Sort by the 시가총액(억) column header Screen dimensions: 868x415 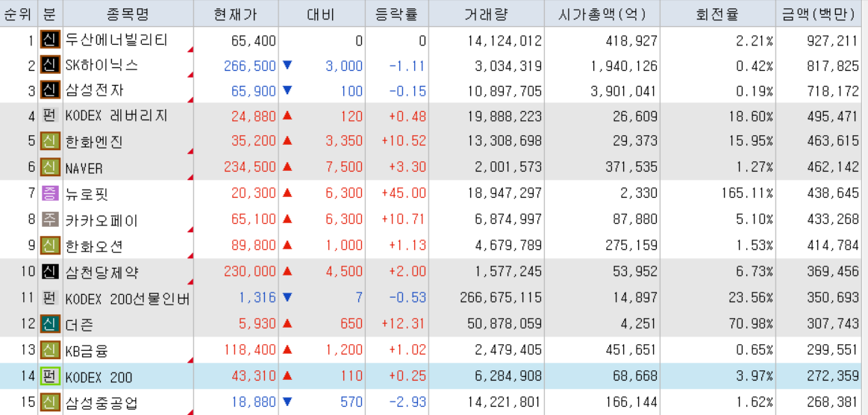coord(602,13)
